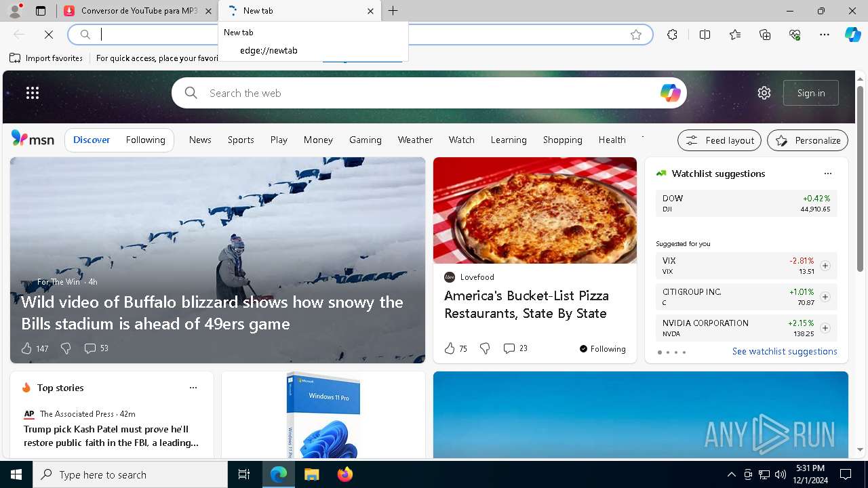This screenshot has height=488, width=868.
Task: Open the DOW stock row
Action: [x=746, y=203]
